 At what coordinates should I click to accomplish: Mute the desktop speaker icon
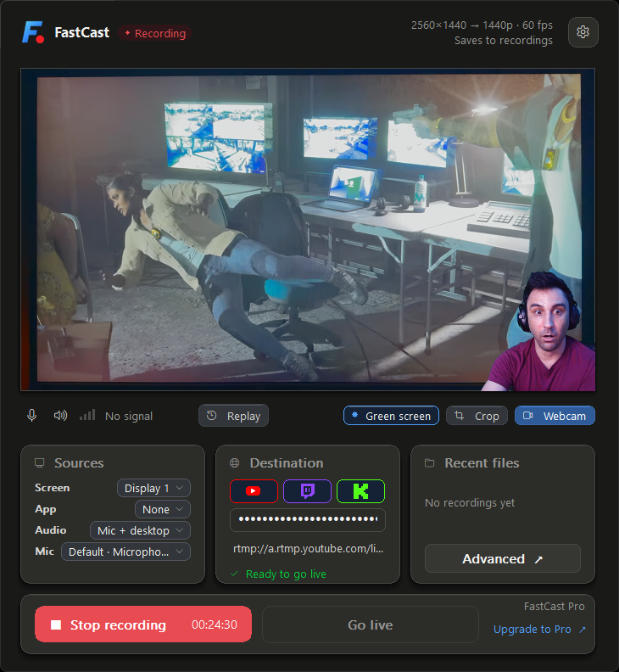(60, 415)
